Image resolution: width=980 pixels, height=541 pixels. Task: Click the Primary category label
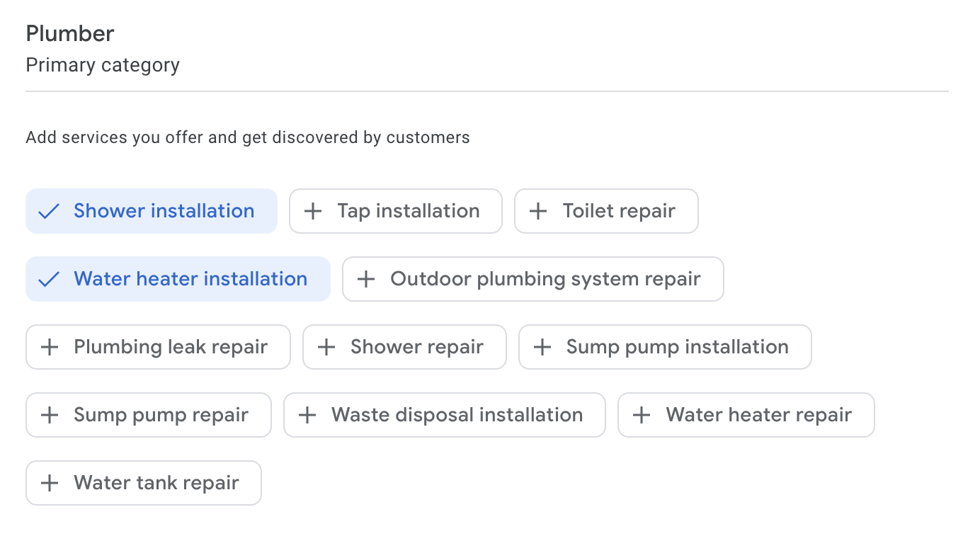(x=103, y=65)
